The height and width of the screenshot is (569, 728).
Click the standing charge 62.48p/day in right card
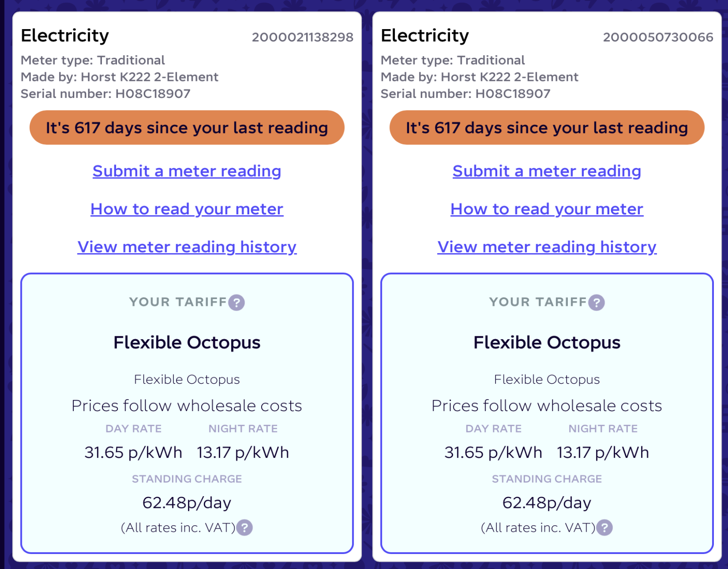(547, 503)
